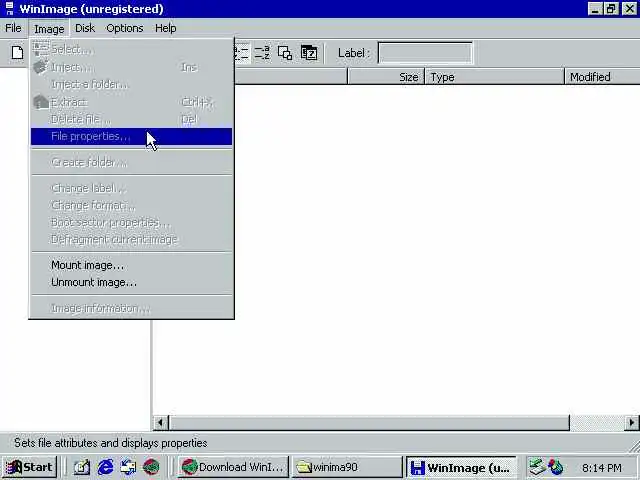Click the greyed Change format entry
640x480 pixels.
point(131,205)
